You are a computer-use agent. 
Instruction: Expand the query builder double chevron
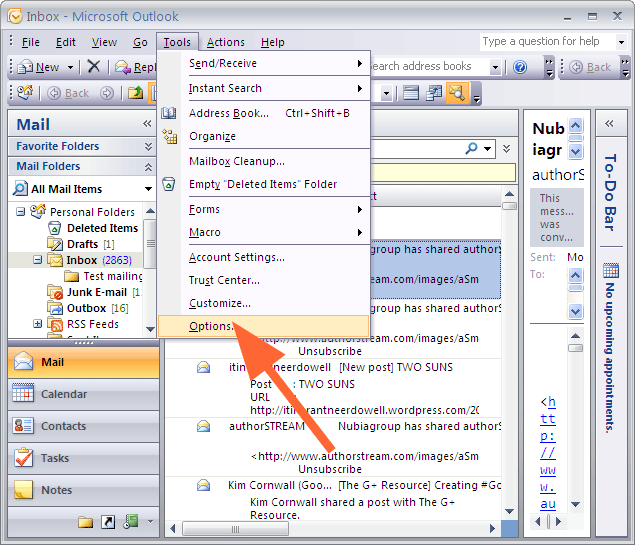pyautogui.click(x=506, y=149)
